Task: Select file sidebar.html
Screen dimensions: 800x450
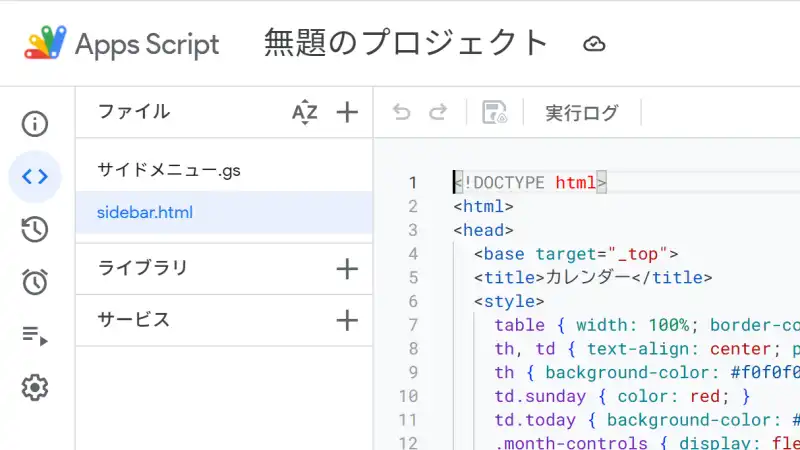Action: [224, 212]
